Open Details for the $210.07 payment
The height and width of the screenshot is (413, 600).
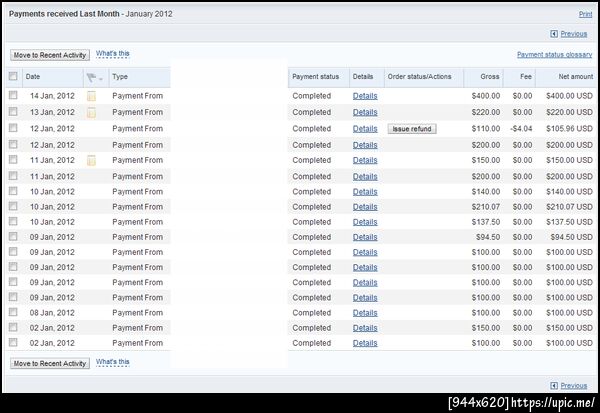coord(365,207)
